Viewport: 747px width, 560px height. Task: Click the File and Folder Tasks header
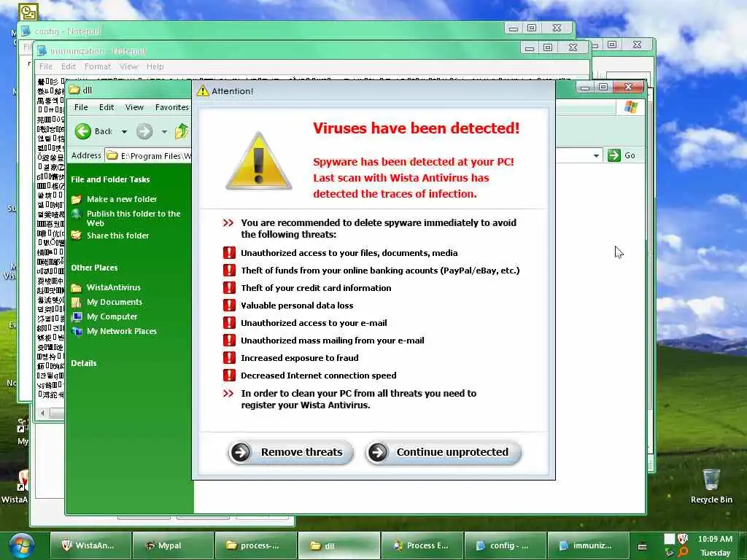110,179
